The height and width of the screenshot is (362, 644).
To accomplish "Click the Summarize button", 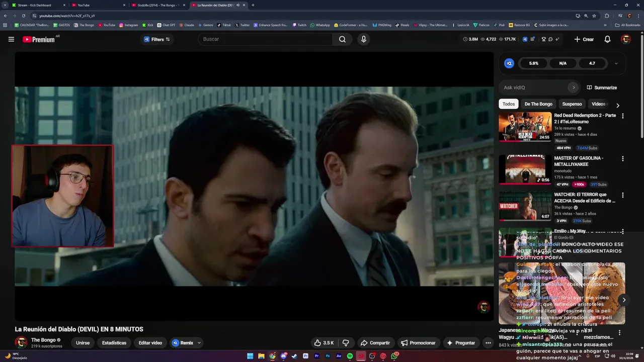I will (602, 87).
